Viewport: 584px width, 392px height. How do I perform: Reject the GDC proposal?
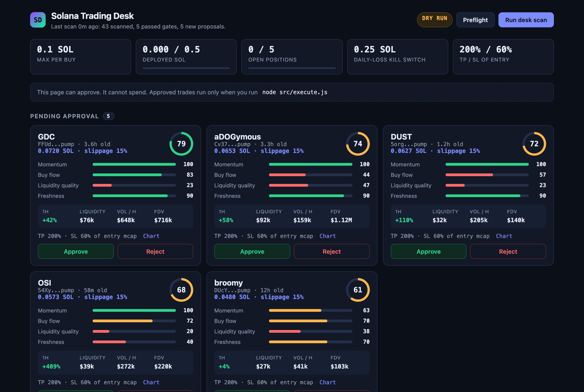click(x=155, y=251)
